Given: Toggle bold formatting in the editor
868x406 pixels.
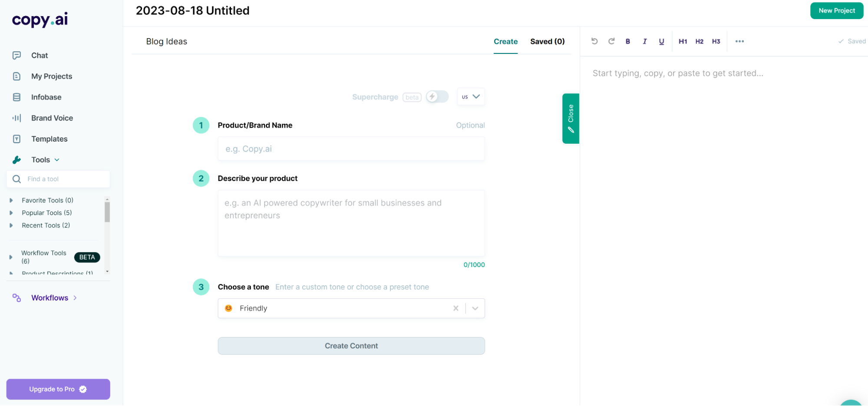Looking at the screenshot, I should [x=627, y=41].
